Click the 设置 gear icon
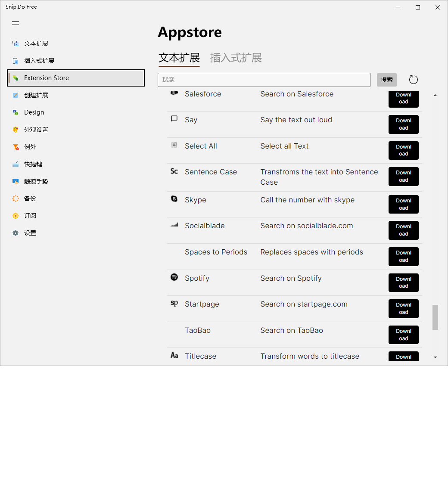The image size is (448, 484). [16, 233]
